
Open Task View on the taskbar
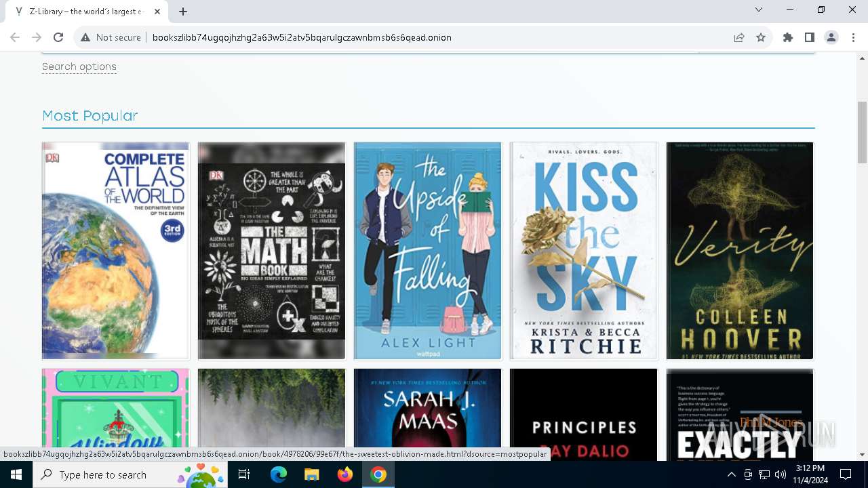coord(244,474)
